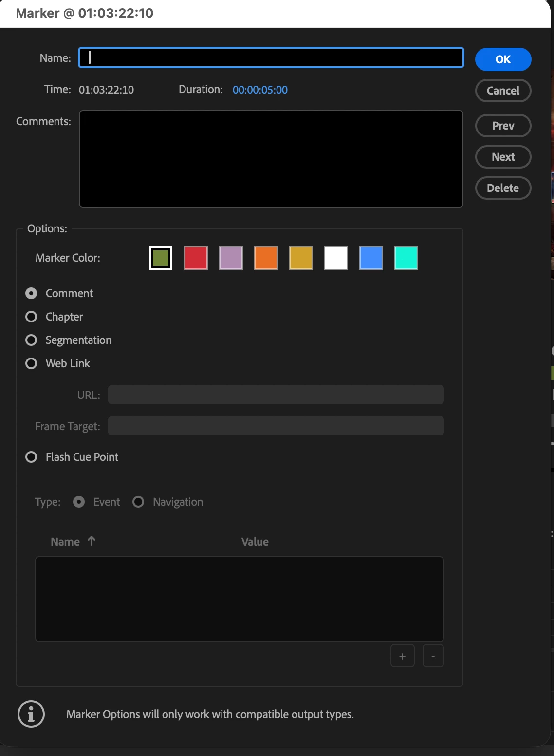Click the plus button to add parameter
The height and width of the screenshot is (756, 554).
[403, 656]
